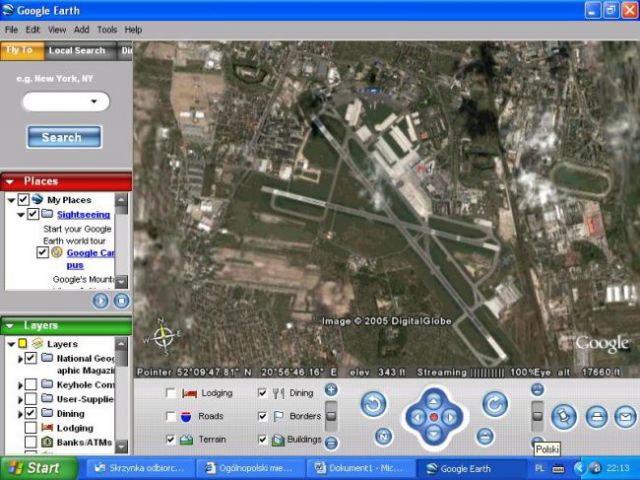The height and width of the screenshot is (480, 640).
Task: Switch to Dokument1 Microsoft Word taskbar item
Action: (360, 468)
